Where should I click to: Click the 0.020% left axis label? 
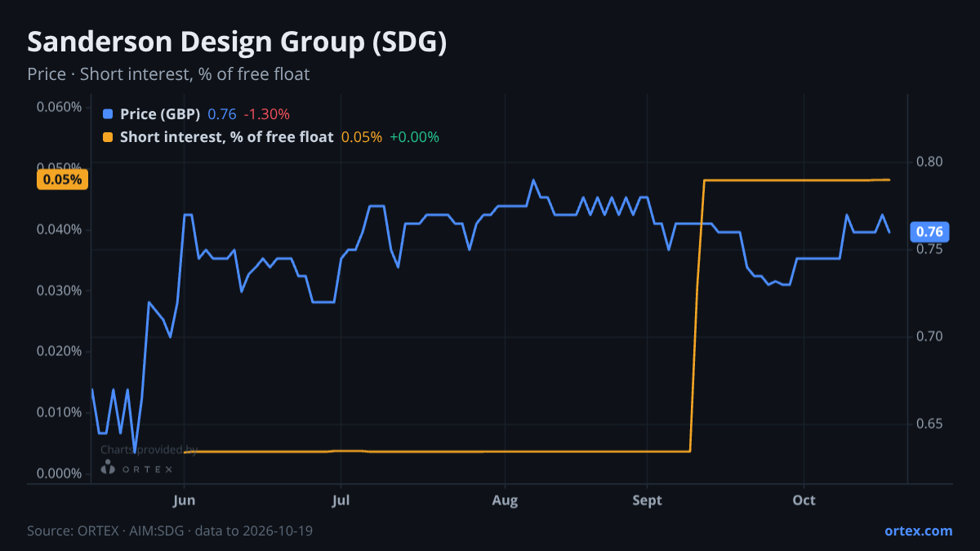[59, 351]
